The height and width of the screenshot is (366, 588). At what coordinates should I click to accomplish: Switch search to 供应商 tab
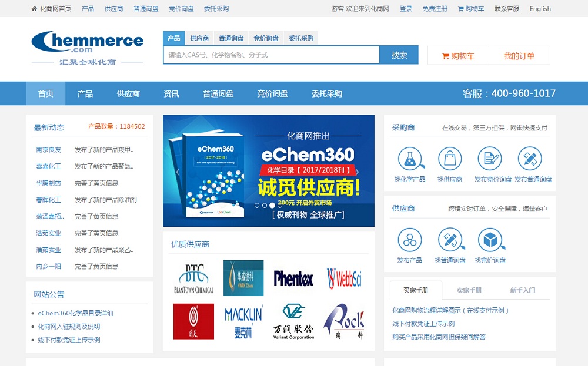click(199, 38)
